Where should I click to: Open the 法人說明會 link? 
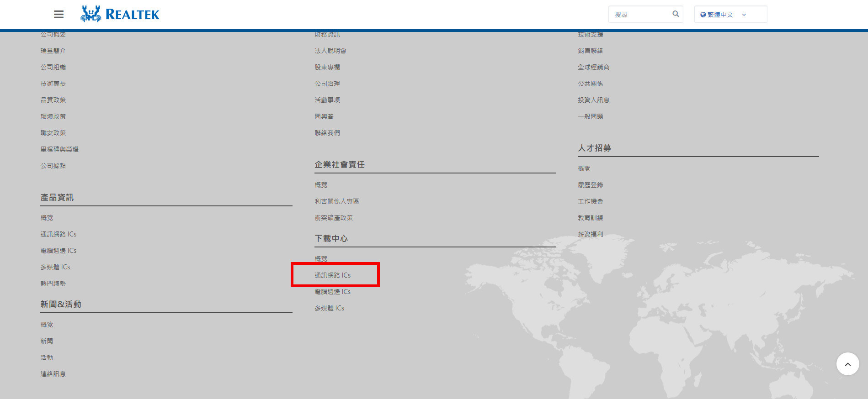[x=330, y=51]
